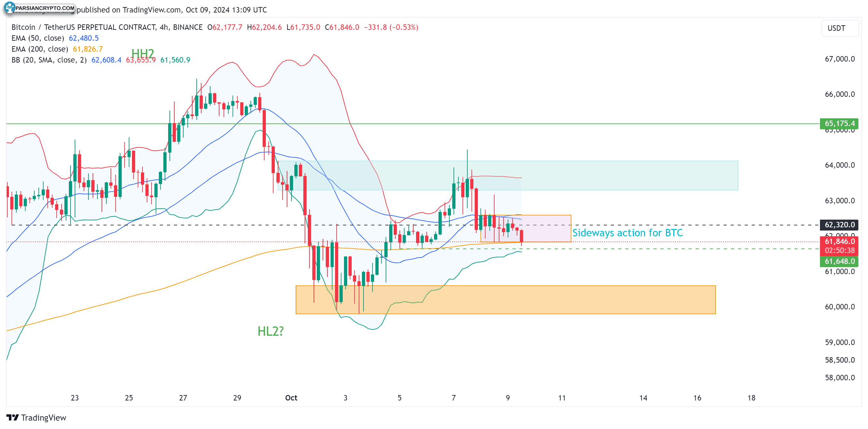Click the closing price C61,846.0 value
Viewport: 868px width, 429px height.
(x=342, y=27)
